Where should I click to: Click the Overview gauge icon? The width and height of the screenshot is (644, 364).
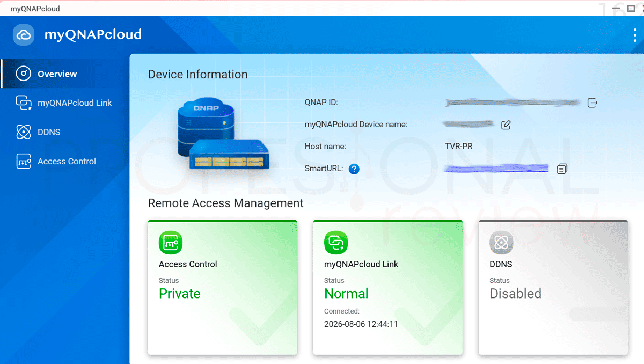(x=24, y=74)
